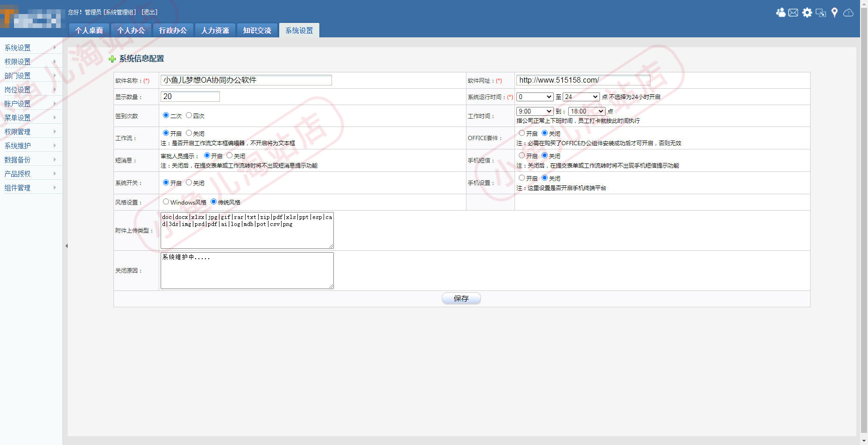Expand the 组件管理 sidebar item
The width and height of the screenshot is (868, 445).
click(31, 188)
